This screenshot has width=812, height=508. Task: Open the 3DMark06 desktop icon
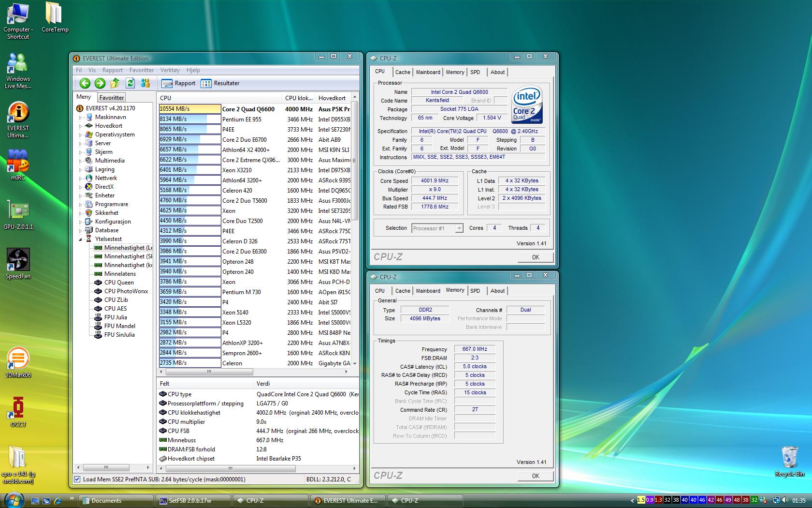tap(18, 362)
